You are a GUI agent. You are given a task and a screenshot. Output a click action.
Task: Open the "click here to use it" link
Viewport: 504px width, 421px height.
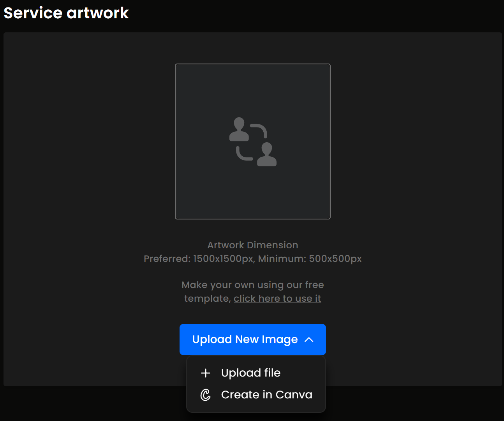click(x=277, y=299)
